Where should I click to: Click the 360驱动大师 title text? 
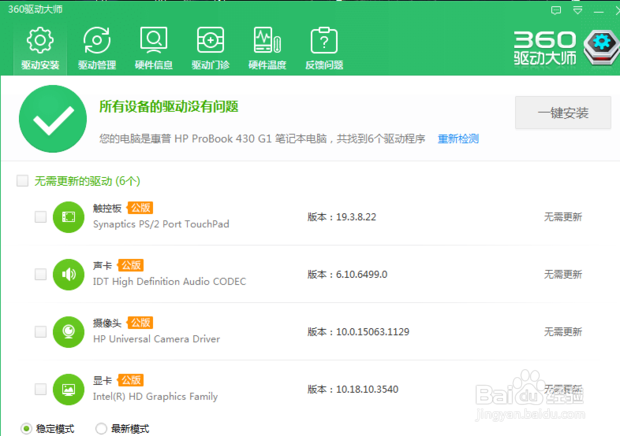point(35,9)
